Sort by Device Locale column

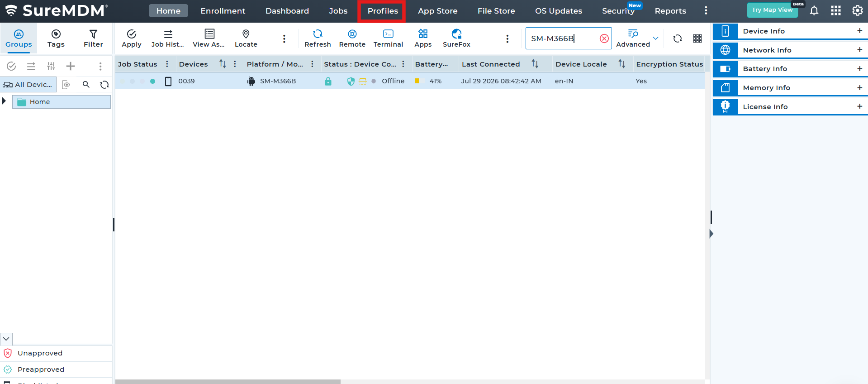[622, 64]
